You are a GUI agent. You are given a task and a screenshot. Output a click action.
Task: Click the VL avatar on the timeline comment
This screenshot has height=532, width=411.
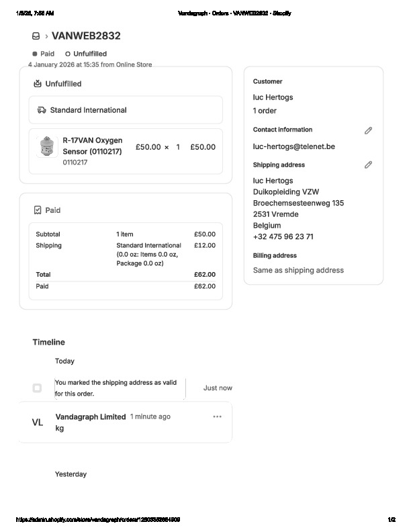pos(38,423)
